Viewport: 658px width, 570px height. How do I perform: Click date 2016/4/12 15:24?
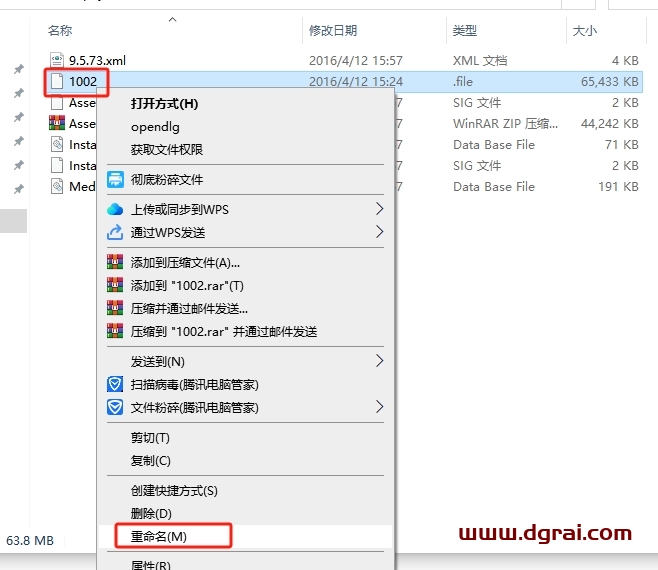click(x=356, y=81)
